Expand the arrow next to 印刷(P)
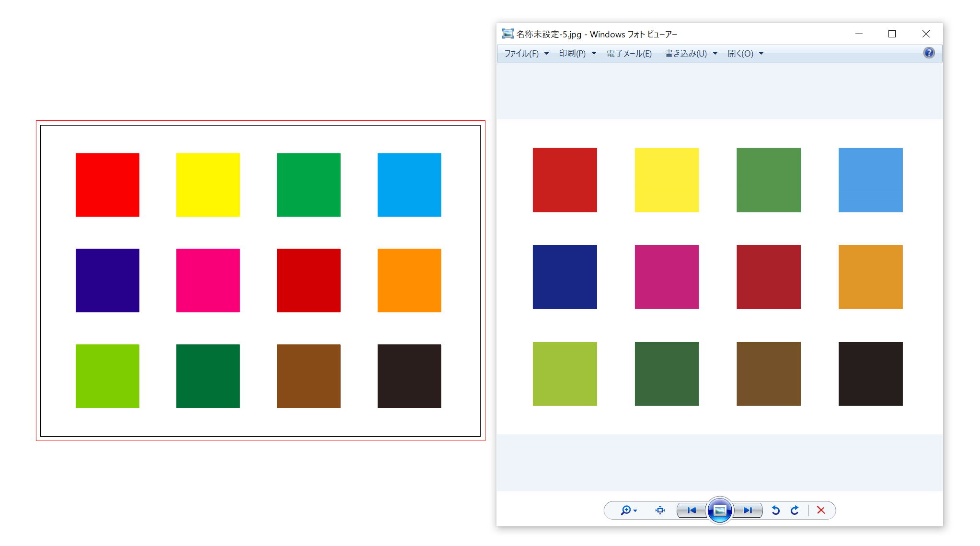This screenshot has height=546, width=980. (594, 53)
